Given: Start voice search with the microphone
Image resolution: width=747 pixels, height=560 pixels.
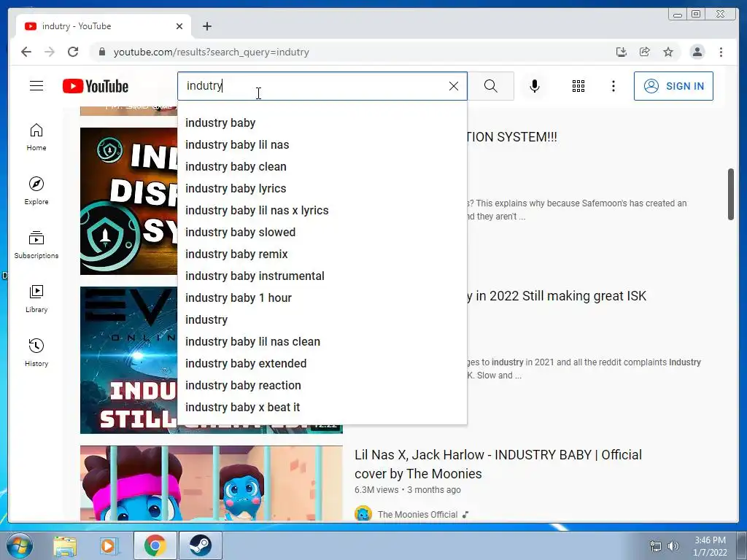Looking at the screenshot, I should (x=535, y=86).
